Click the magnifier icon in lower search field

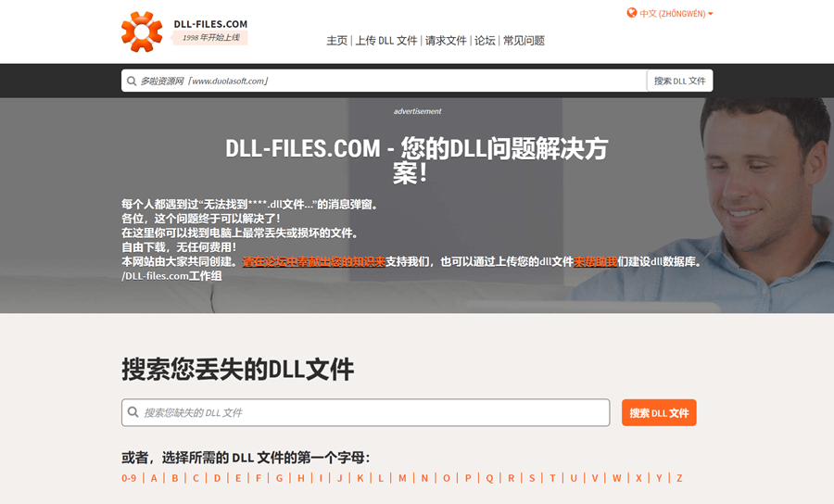(x=133, y=412)
